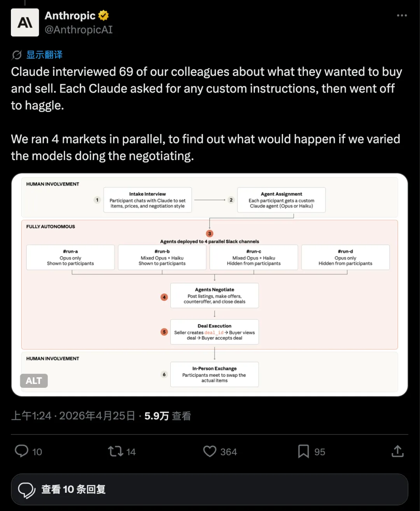Click the chat bubble icon in replies bar

(26, 490)
